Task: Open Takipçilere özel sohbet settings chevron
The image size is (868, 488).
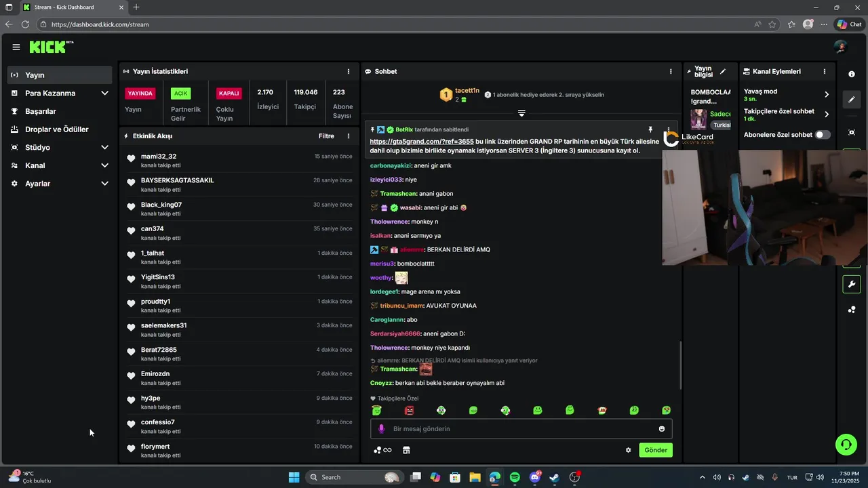Action: 827,115
